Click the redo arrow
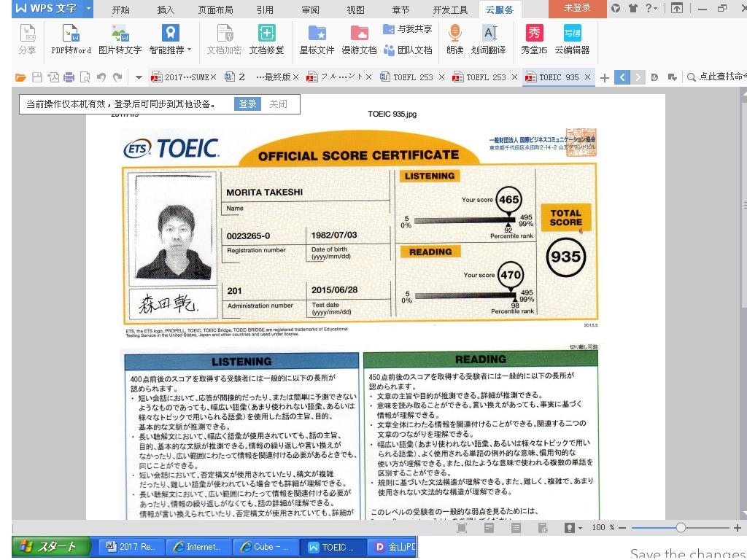 coord(117,77)
